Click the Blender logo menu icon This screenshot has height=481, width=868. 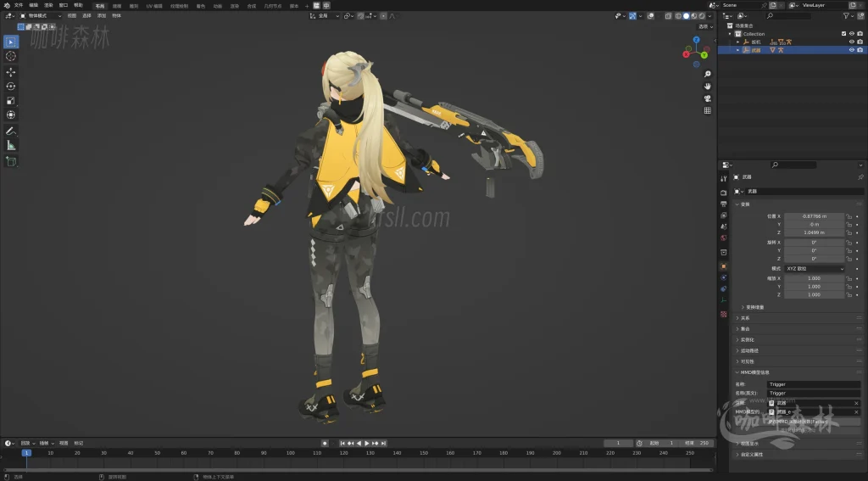(7, 6)
